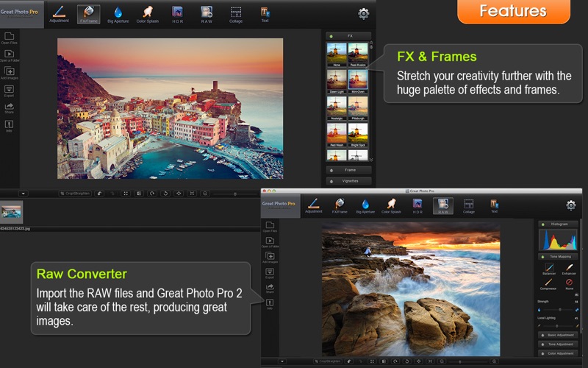Collapse the Histogram panel
The height and width of the screenshot is (368, 588).
click(x=558, y=224)
